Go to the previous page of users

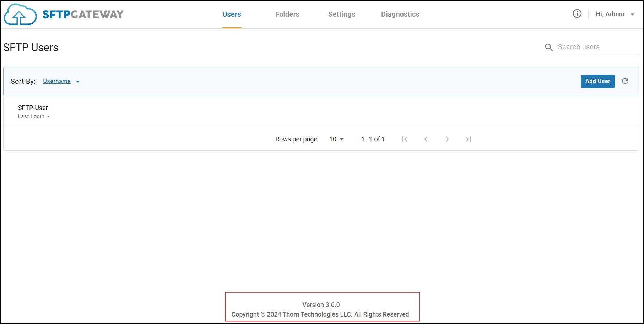426,139
